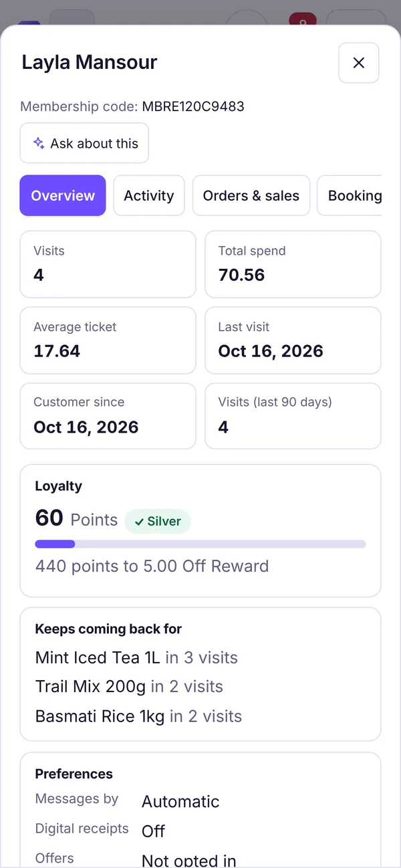Screen dimensions: 401x868
Task: Click membership code MBRE120C9483
Action: 193,106
